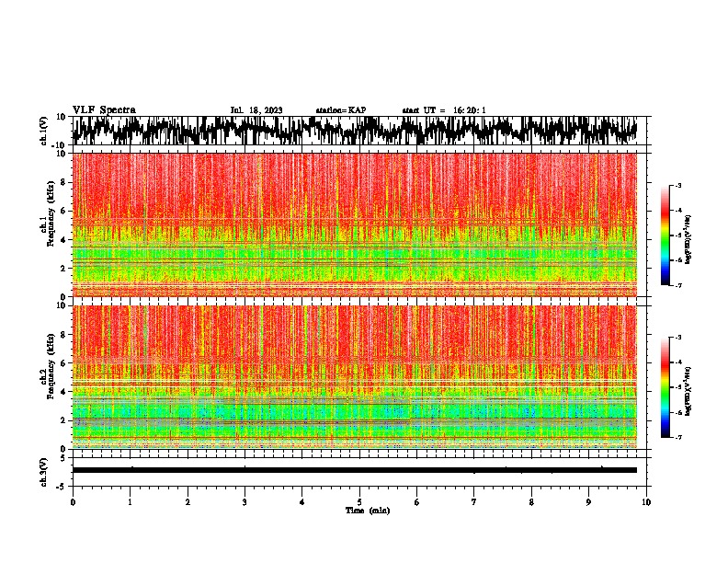Click time axis tick label 9
Image resolution: width=728 pixels, height=563 pixels.
pyautogui.click(x=588, y=502)
